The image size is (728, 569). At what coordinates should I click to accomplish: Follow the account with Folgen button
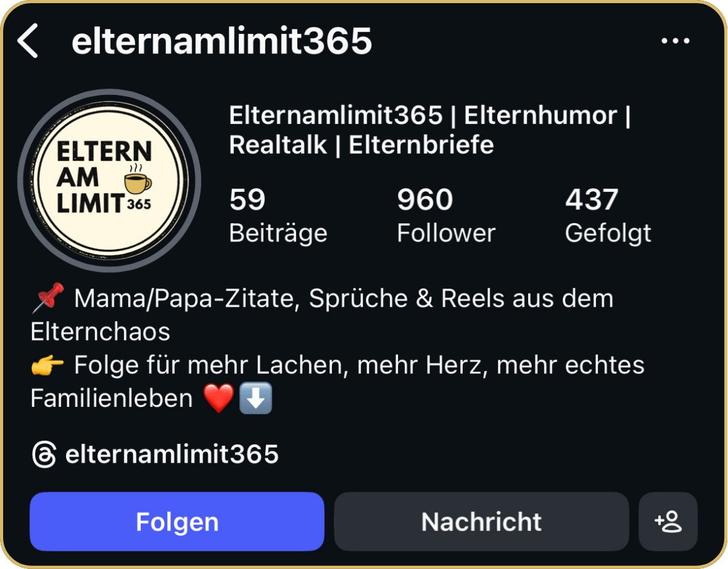pyautogui.click(x=177, y=521)
